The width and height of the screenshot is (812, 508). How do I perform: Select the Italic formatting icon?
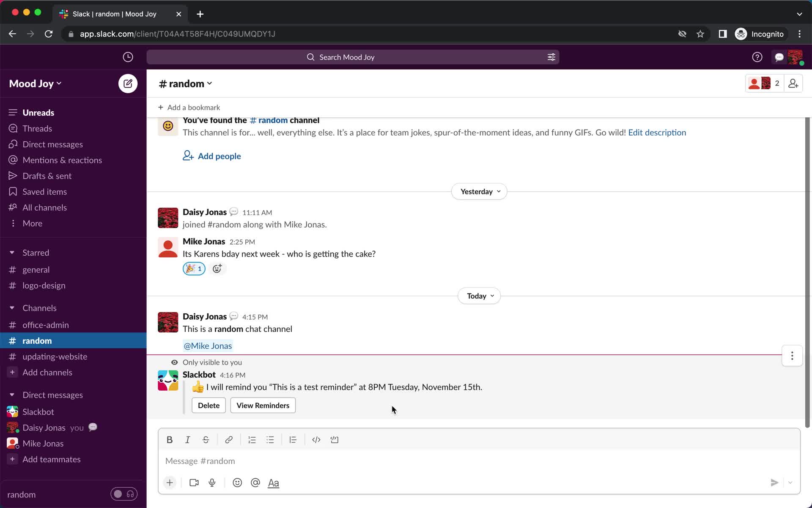pos(188,439)
